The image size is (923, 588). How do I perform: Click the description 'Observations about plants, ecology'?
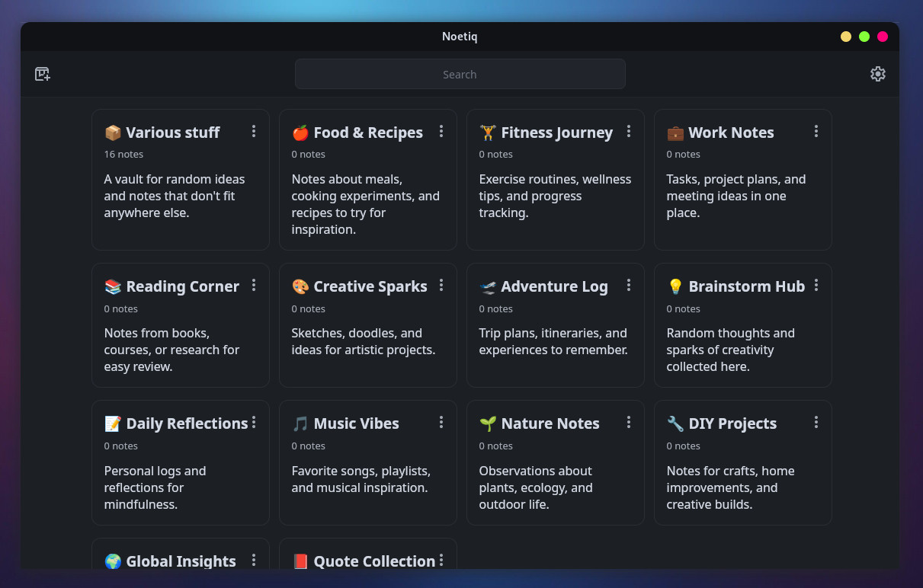536,487
